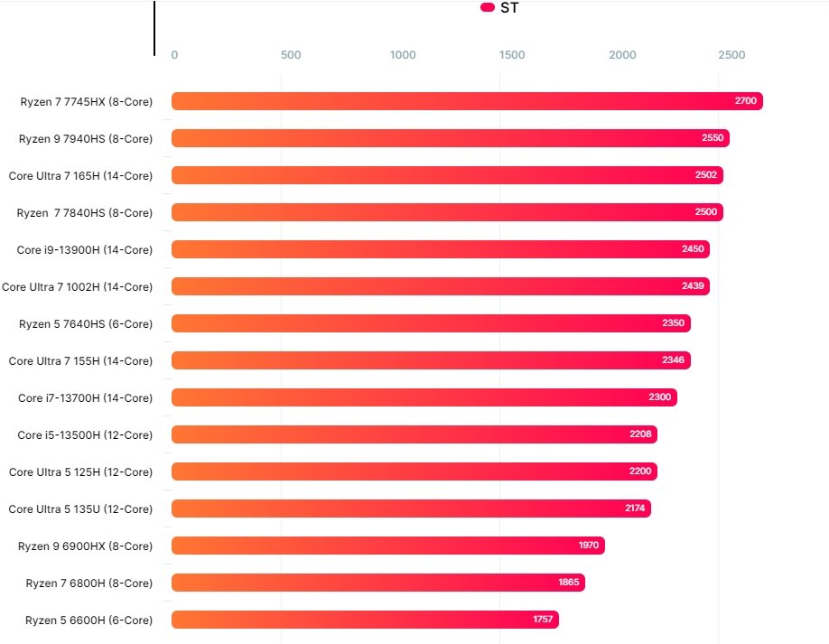Viewport: 829px width, 644px height.
Task: Click the Ryzen 7 6800H label
Action: (88, 583)
